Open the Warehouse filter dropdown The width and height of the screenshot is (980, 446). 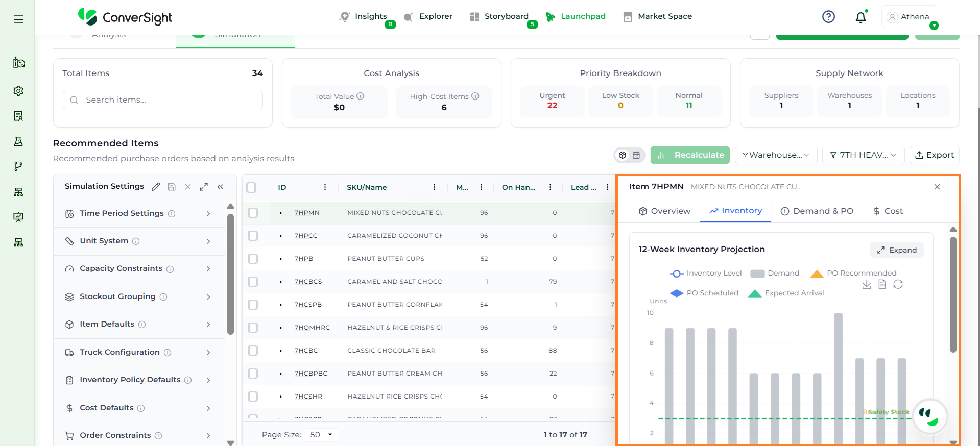click(776, 155)
